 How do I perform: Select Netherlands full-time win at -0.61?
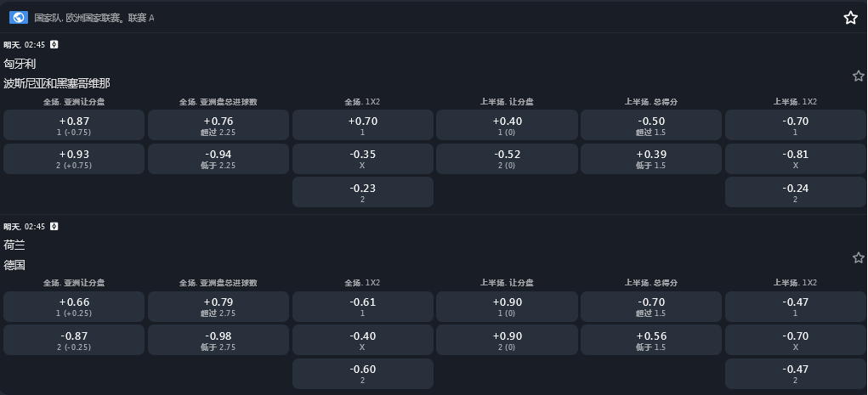(362, 307)
